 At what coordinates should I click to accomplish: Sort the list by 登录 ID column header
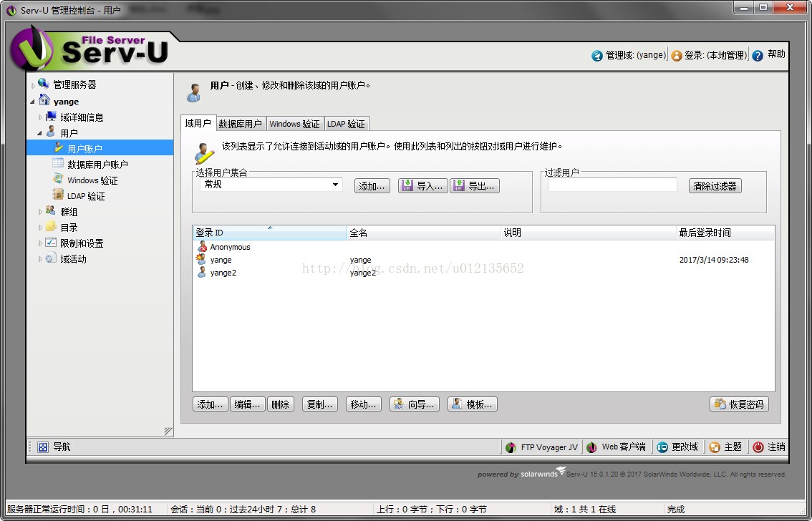pos(269,233)
